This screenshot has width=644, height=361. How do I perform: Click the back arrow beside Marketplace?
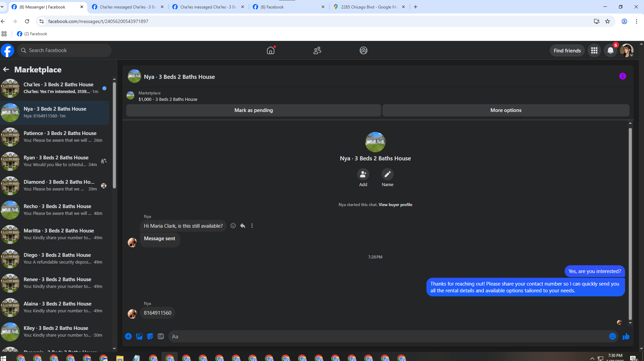pos(6,69)
